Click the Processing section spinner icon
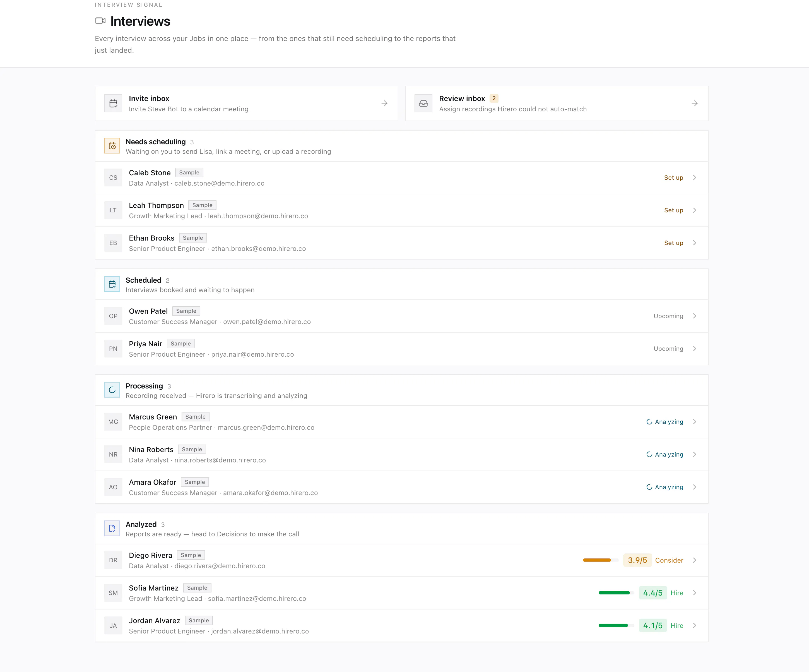The height and width of the screenshot is (672, 809). (112, 390)
